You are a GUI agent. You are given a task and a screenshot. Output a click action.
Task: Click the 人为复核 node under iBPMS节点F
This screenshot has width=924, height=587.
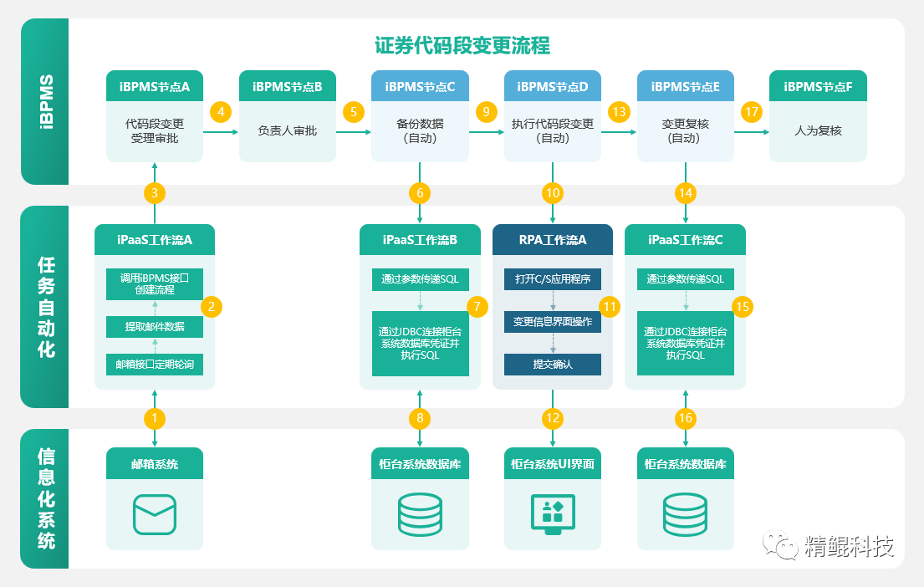click(x=818, y=130)
